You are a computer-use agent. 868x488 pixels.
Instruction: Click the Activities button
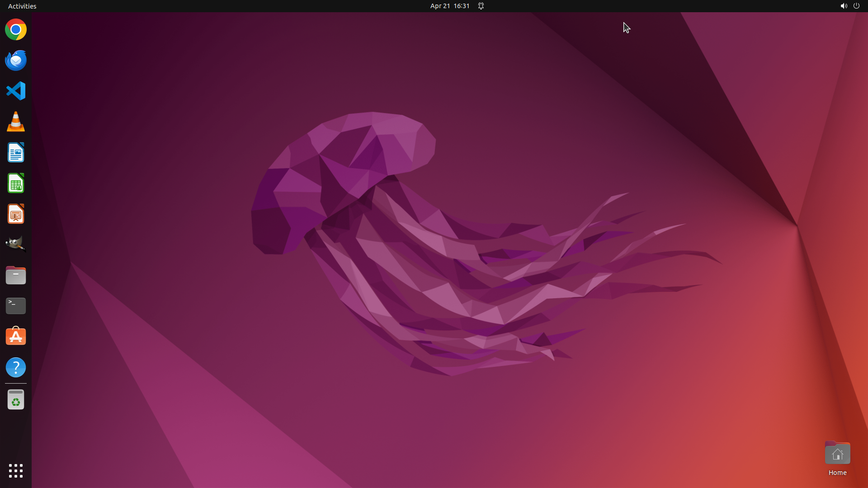click(22, 6)
